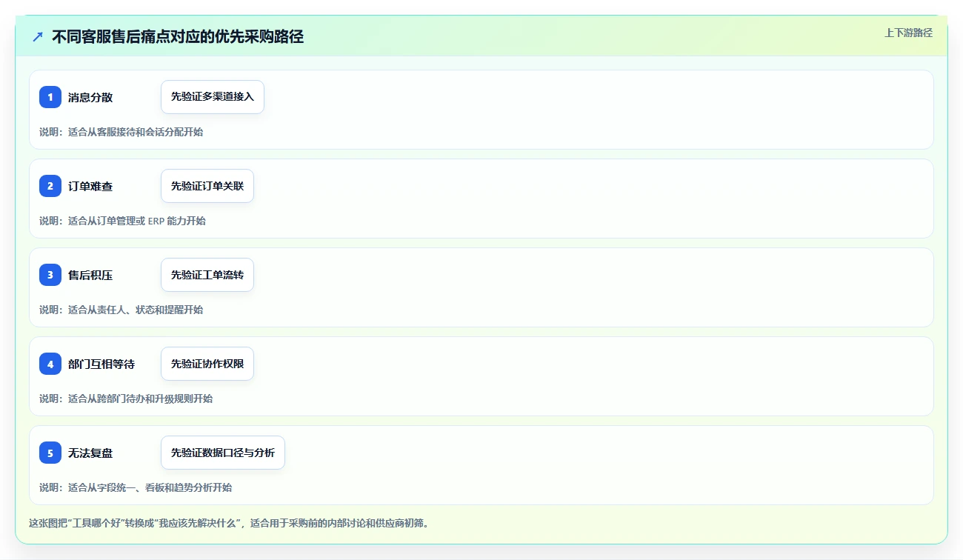Click the number 2 badge for 订单难查

(50, 186)
